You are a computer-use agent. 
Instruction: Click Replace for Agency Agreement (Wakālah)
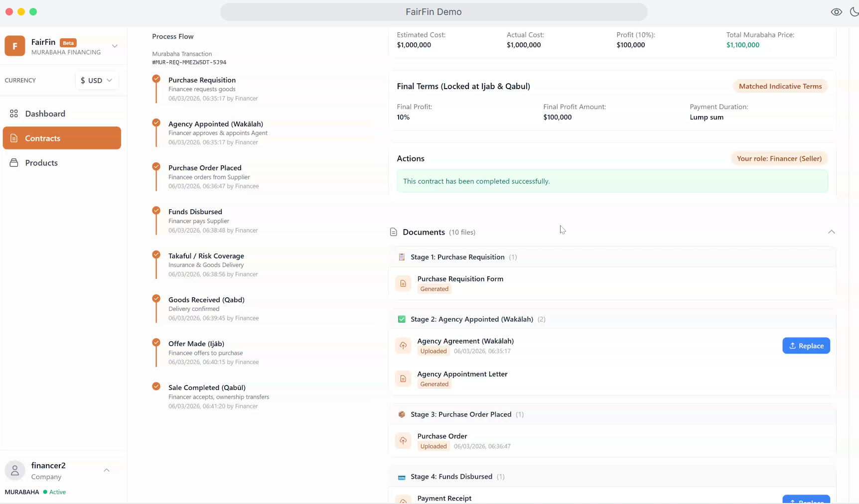point(806,346)
